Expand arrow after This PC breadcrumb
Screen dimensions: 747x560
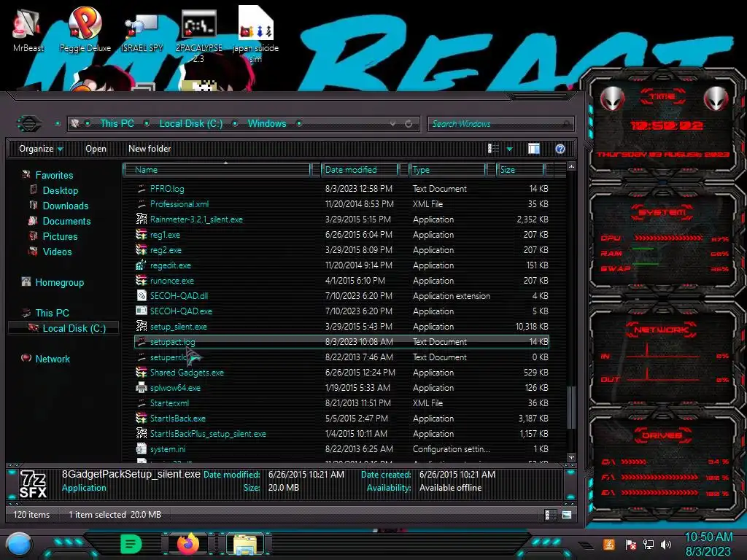[x=147, y=123]
